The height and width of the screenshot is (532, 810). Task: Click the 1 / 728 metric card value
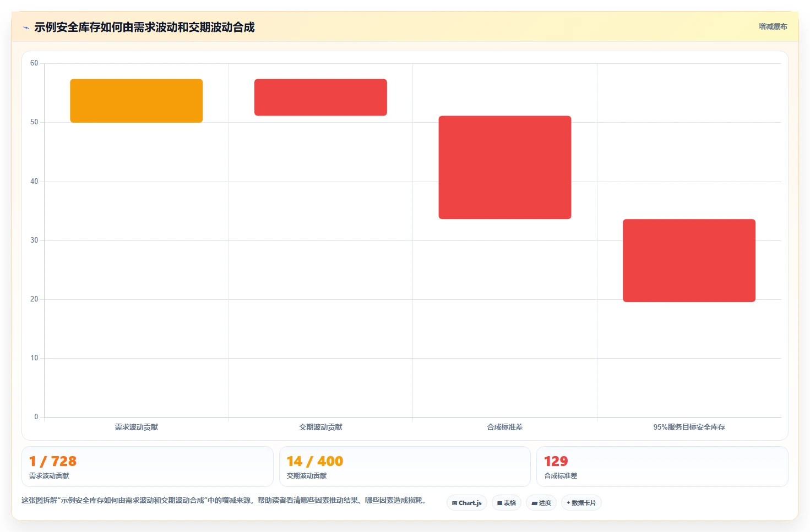53,461
